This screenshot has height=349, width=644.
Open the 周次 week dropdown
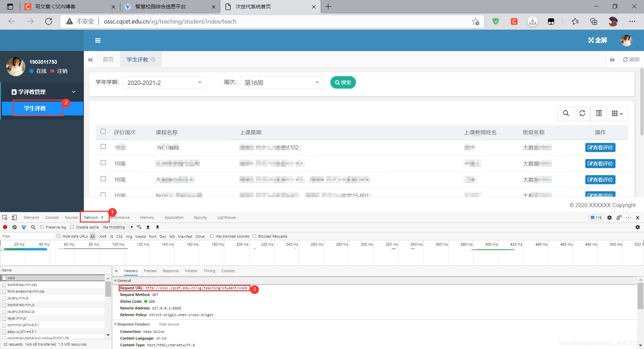(282, 83)
